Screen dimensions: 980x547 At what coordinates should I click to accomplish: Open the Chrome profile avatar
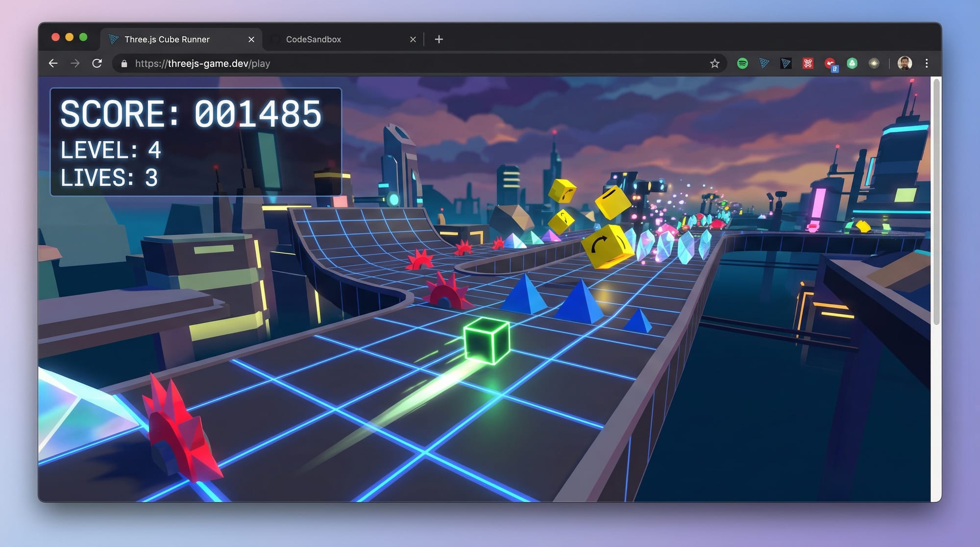click(x=904, y=63)
